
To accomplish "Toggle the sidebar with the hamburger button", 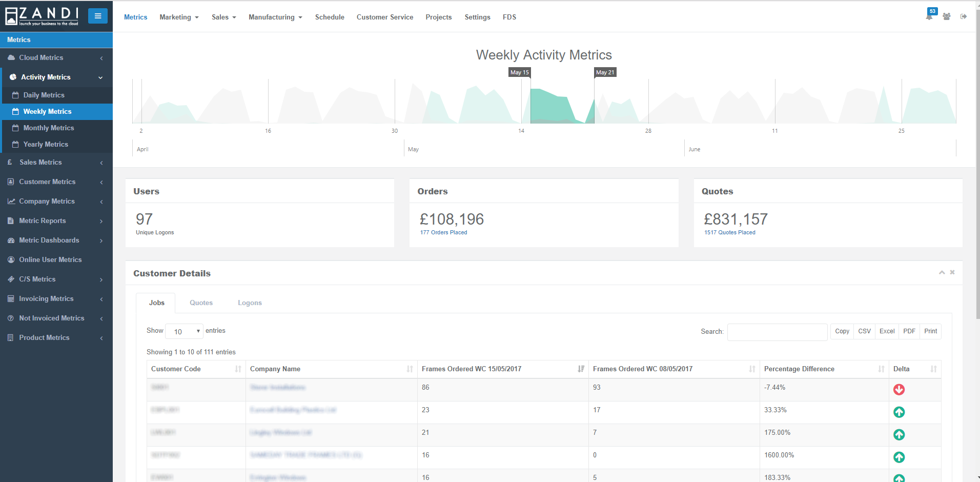I will tap(98, 15).
